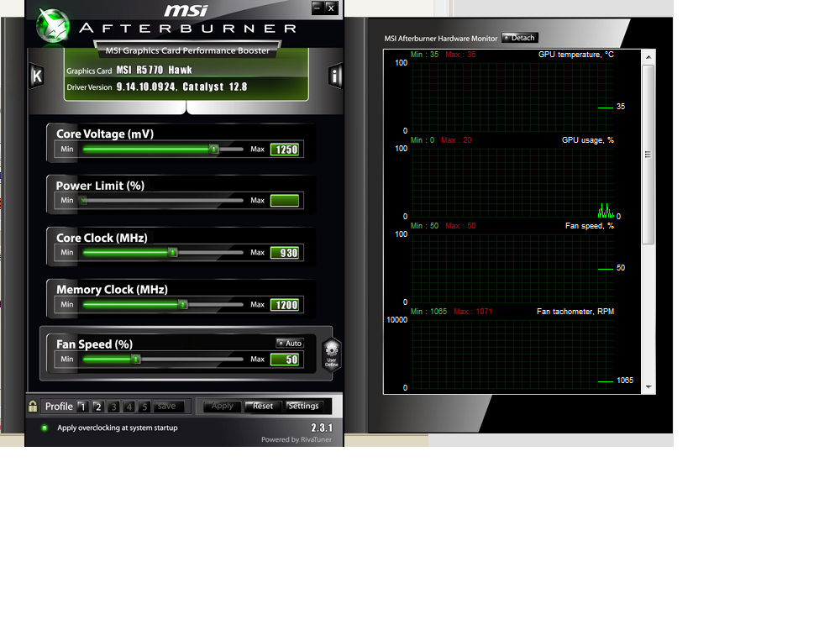
Task: Open the Settings dialog
Action: (x=304, y=407)
